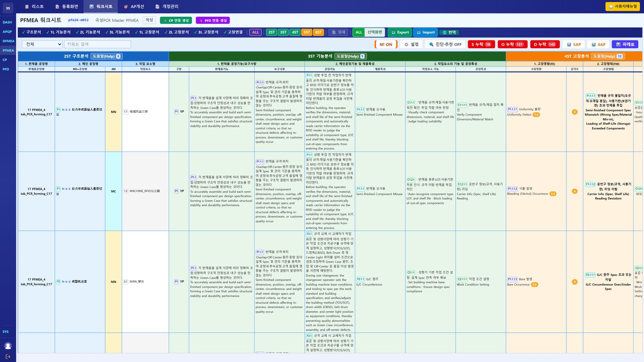Click the Export button
The image size is (644, 362).
(400, 32)
